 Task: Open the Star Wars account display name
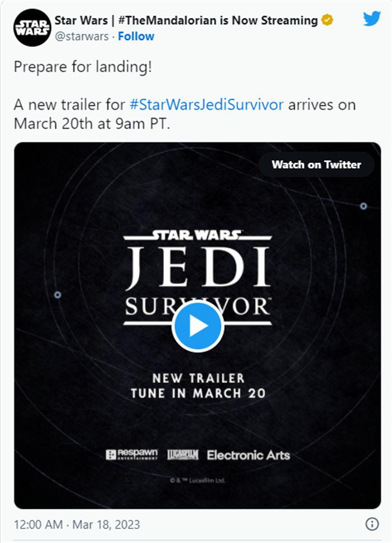(186, 20)
